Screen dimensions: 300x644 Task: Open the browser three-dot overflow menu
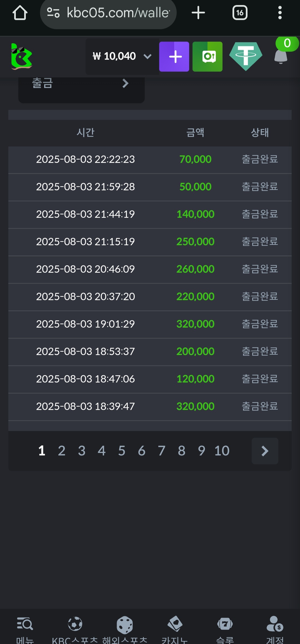point(280,13)
